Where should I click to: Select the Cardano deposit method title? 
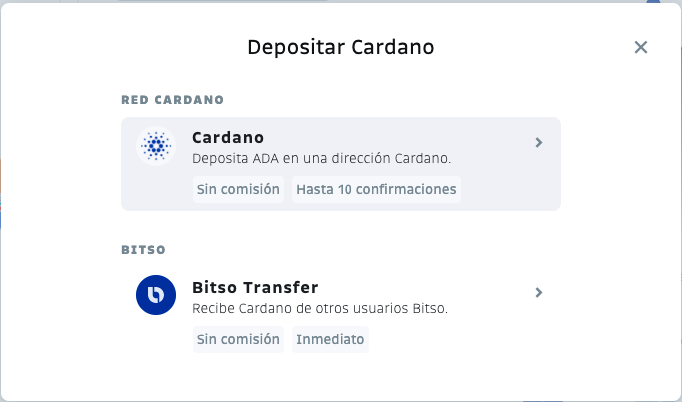tap(228, 137)
